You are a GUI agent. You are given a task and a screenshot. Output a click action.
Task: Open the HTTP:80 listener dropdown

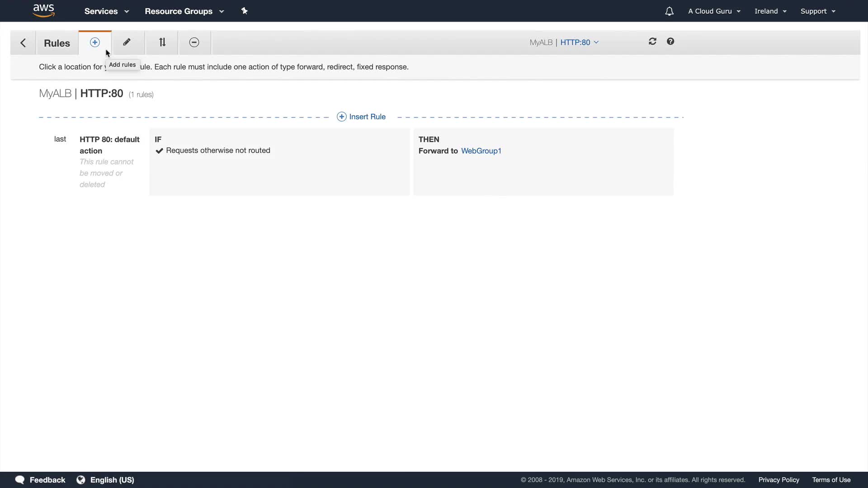(x=579, y=42)
